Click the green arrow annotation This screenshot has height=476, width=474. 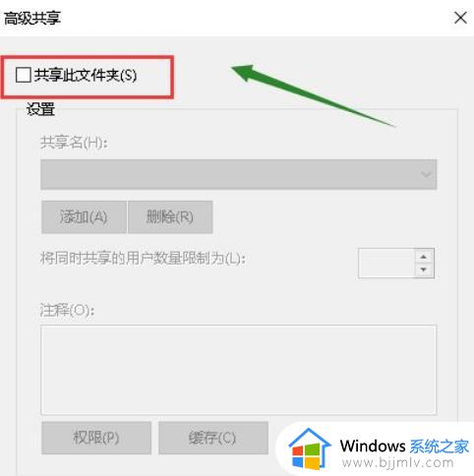(312, 94)
